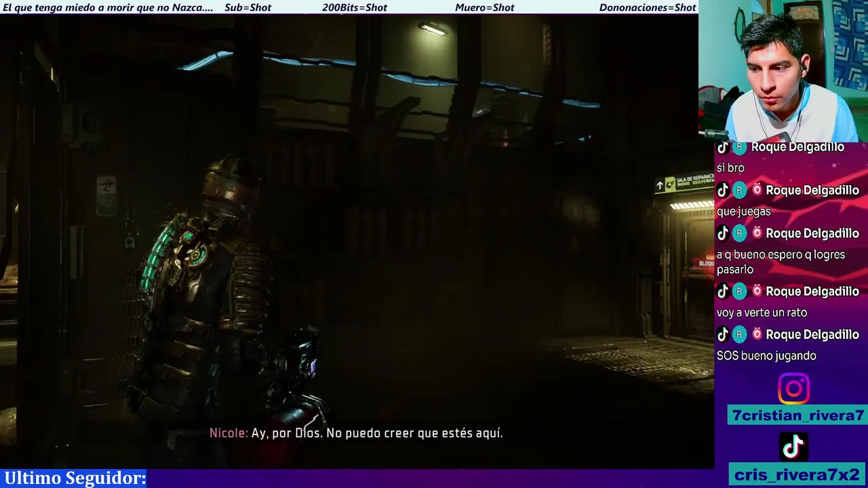
Task: Click the chat message 'voy a verte un rato'
Action: 762,312
